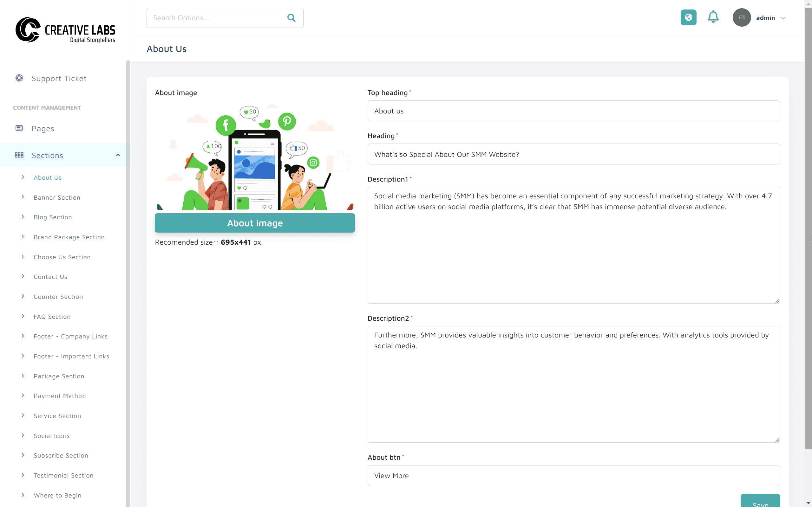The height and width of the screenshot is (507, 812).
Task: Click the Pages sidebar icon
Action: coord(19,128)
